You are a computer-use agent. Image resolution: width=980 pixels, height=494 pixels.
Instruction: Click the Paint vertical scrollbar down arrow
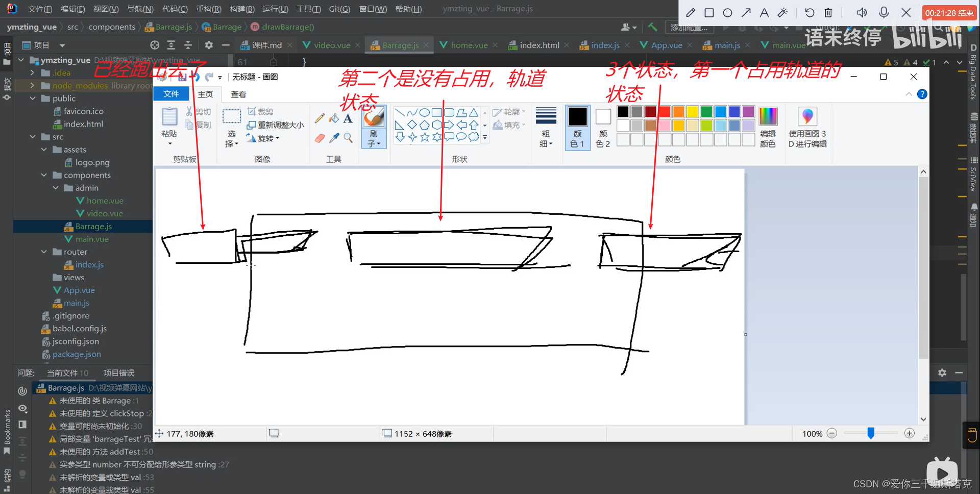coord(923,419)
